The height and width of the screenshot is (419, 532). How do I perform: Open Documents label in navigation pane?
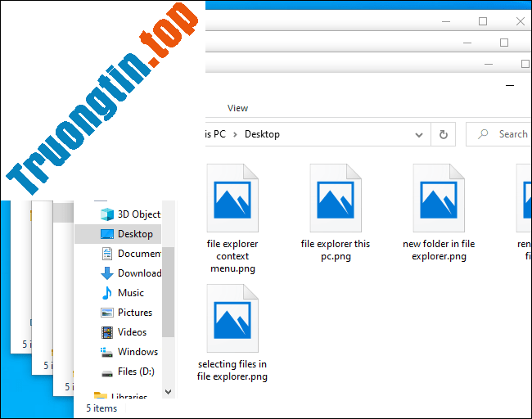click(x=139, y=254)
